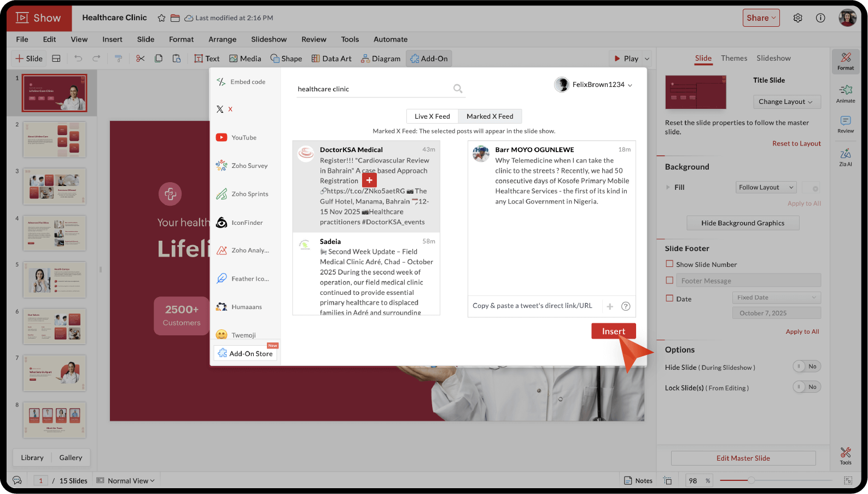Select the Zoho Survey add-on
Image resolution: width=868 pixels, height=494 pixels.
242,166
